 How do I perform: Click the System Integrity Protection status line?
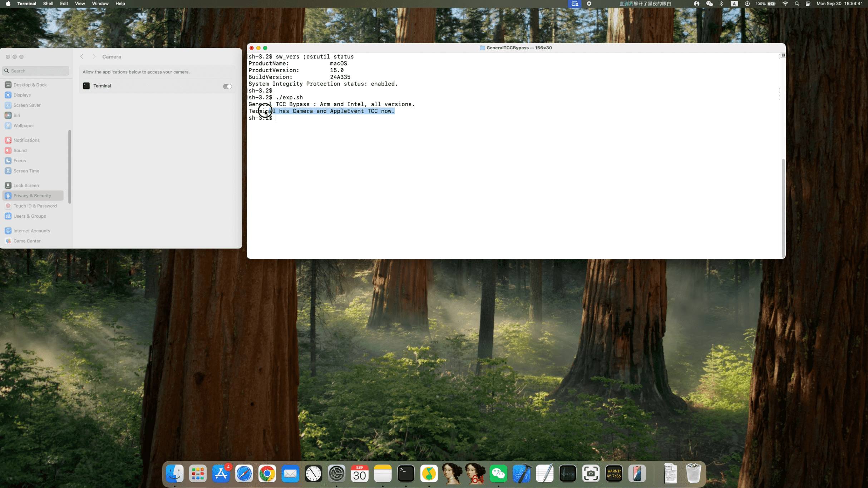[323, 84]
